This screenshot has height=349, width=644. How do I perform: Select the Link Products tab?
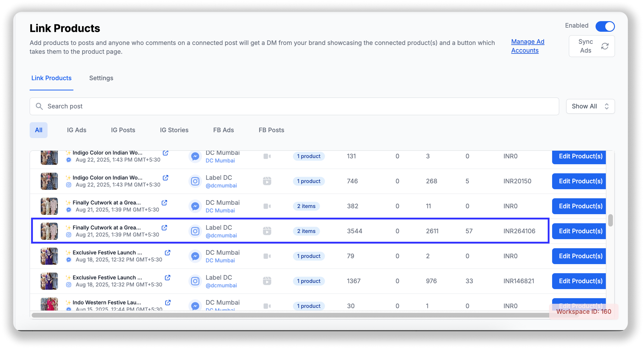[x=51, y=78]
